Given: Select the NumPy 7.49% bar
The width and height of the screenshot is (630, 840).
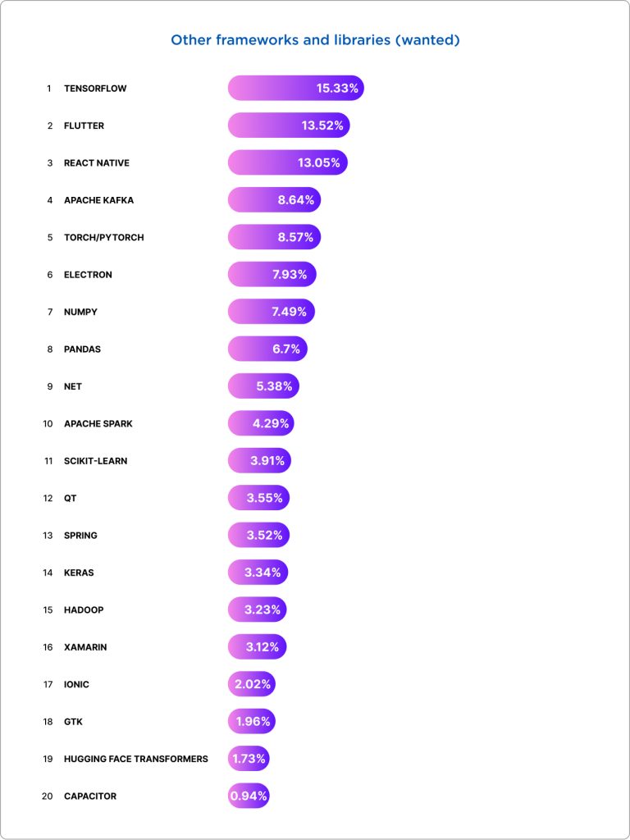Looking at the screenshot, I should 271,312.
